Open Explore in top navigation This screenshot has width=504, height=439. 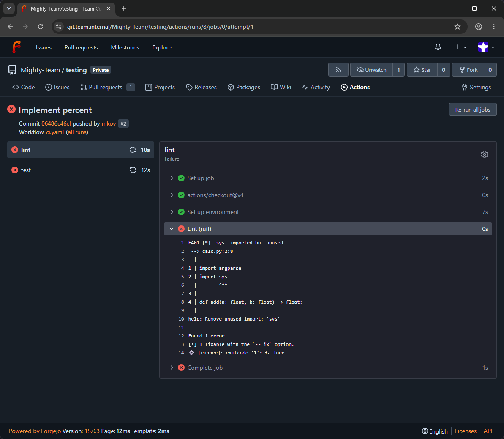click(x=162, y=47)
